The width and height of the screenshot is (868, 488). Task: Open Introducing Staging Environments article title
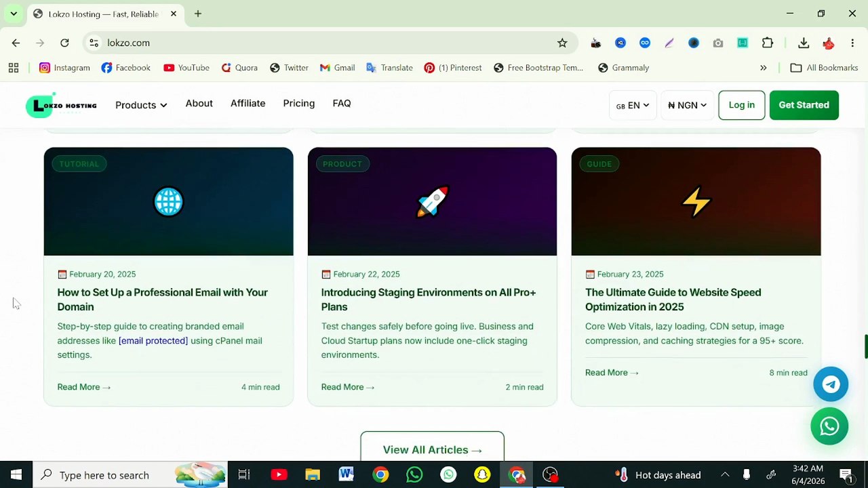pos(429,300)
